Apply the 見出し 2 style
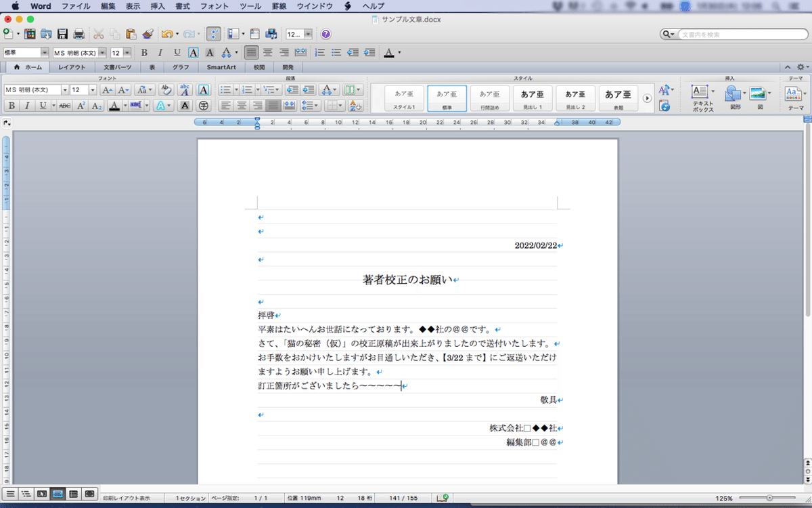The image size is (812, 508). [x=575, y=98]
